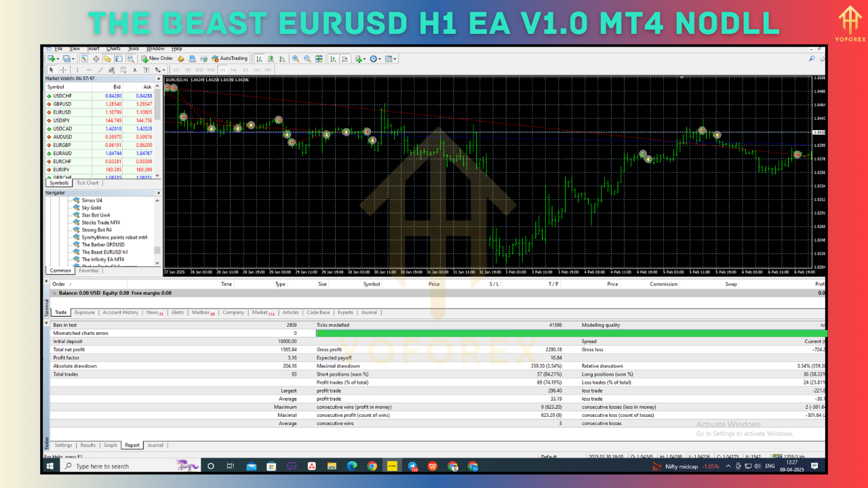Switch to the Exposure tab

tap(84, 312)
